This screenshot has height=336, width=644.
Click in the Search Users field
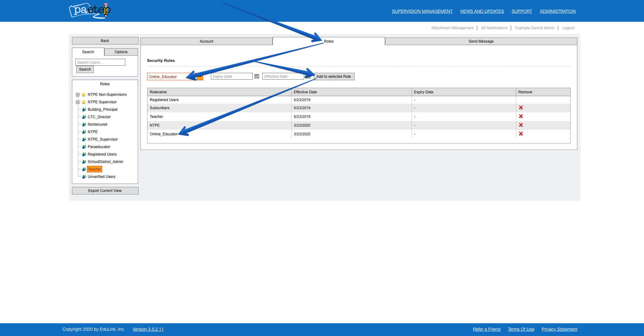click(100, 63)
